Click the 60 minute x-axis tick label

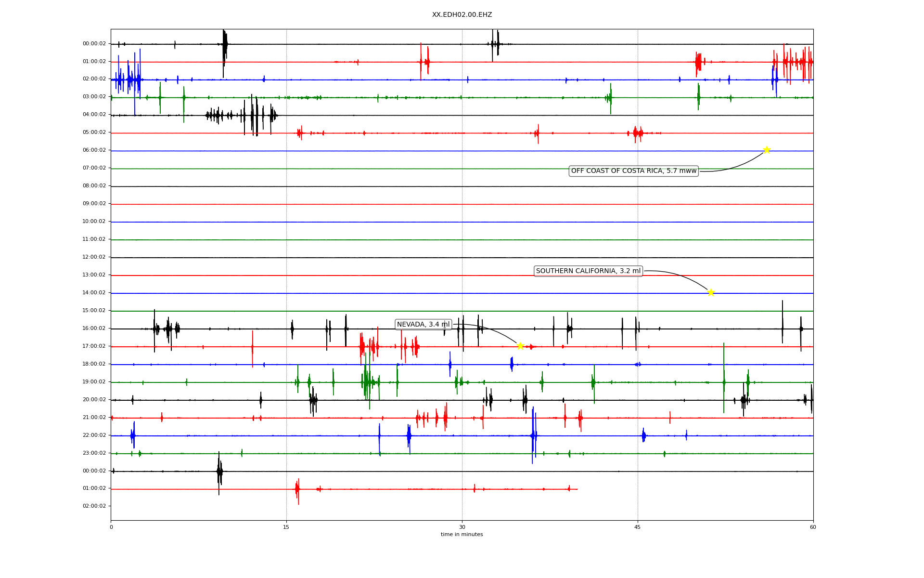tap(813, 527)
